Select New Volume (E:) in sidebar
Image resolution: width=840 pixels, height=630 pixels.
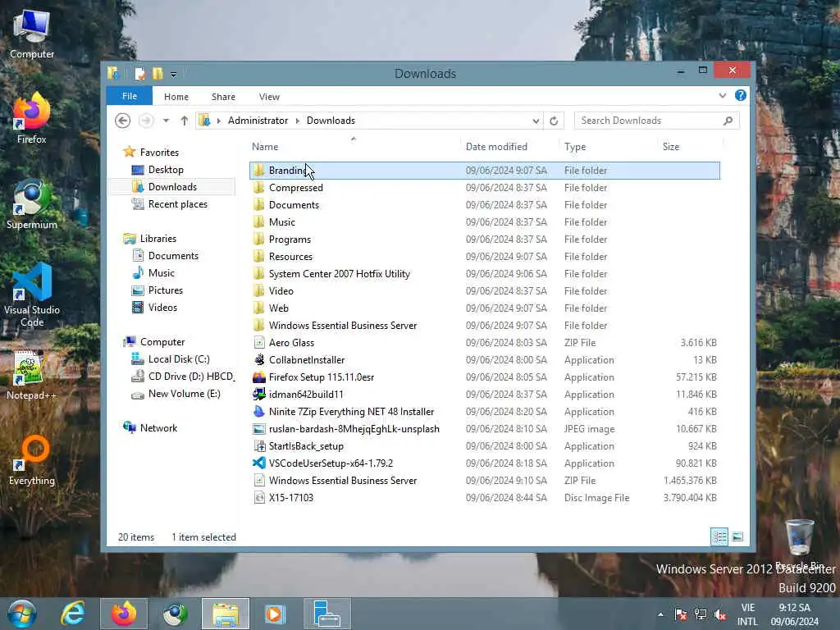tap(184, 394)
